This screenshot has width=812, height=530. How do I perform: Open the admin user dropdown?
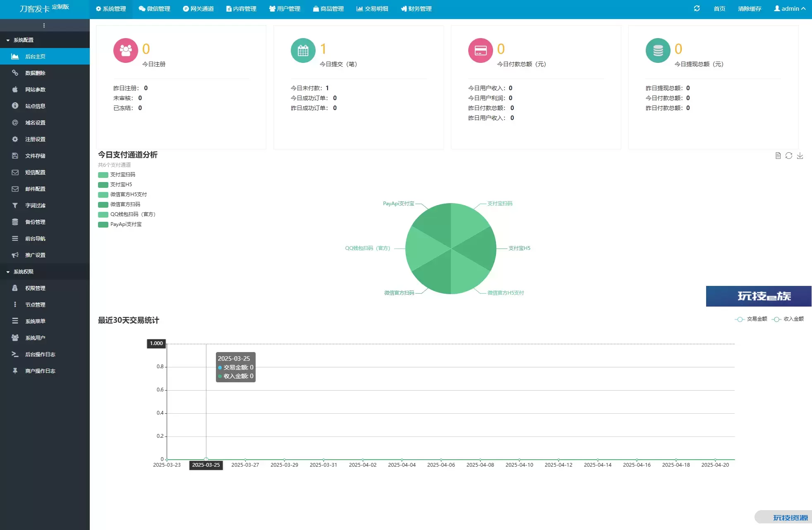pos(790,9)
